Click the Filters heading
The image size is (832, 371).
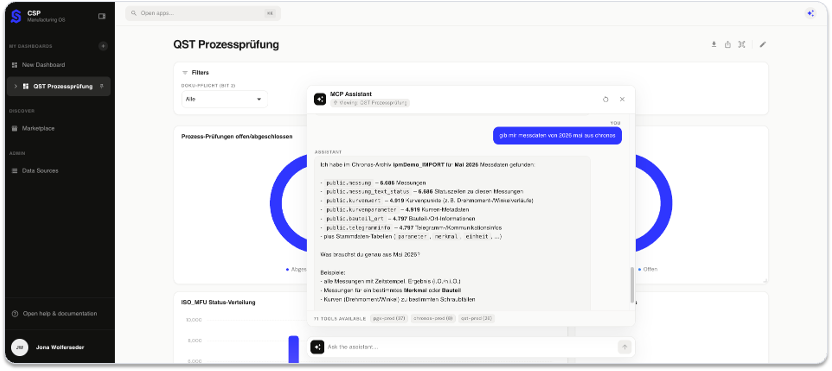tap(200, 73)
